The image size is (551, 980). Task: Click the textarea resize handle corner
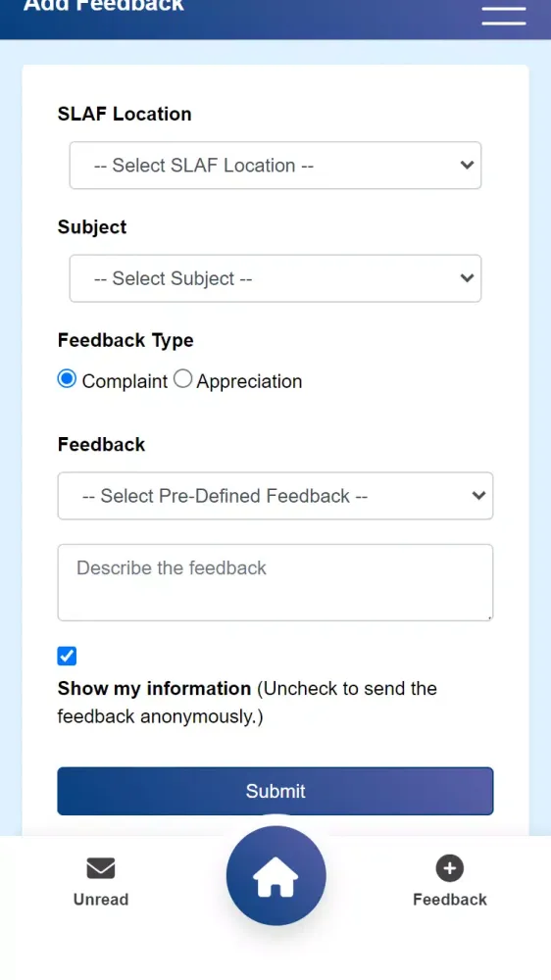click(489, 616)
